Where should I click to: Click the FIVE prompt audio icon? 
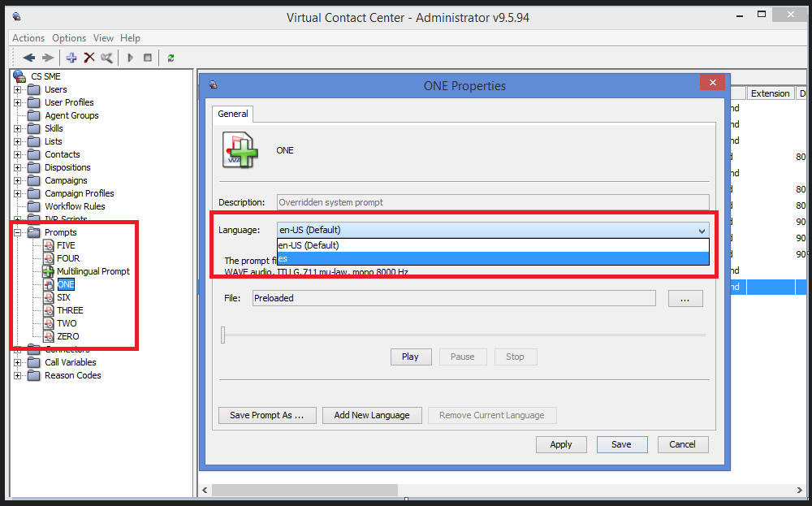coord(48,245)
